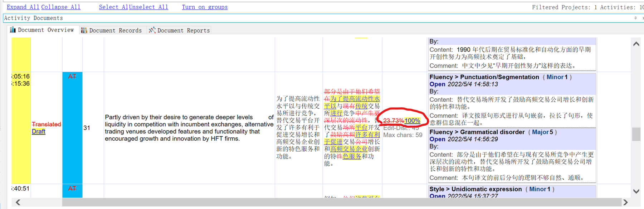Click the English source text starting 'Partly driven'
The height and width of the screenshot is (209, 644).
[189, 128]
